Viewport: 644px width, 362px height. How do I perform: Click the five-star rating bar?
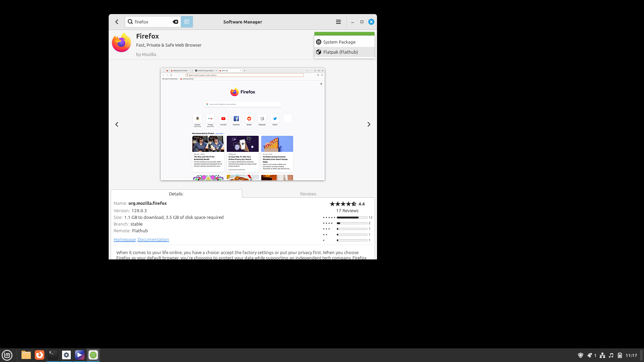click(x=352, y=218)
